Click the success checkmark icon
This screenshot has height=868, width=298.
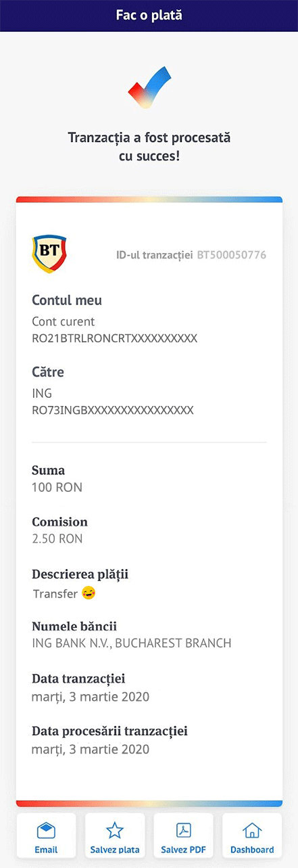click(x=149, y=88)
